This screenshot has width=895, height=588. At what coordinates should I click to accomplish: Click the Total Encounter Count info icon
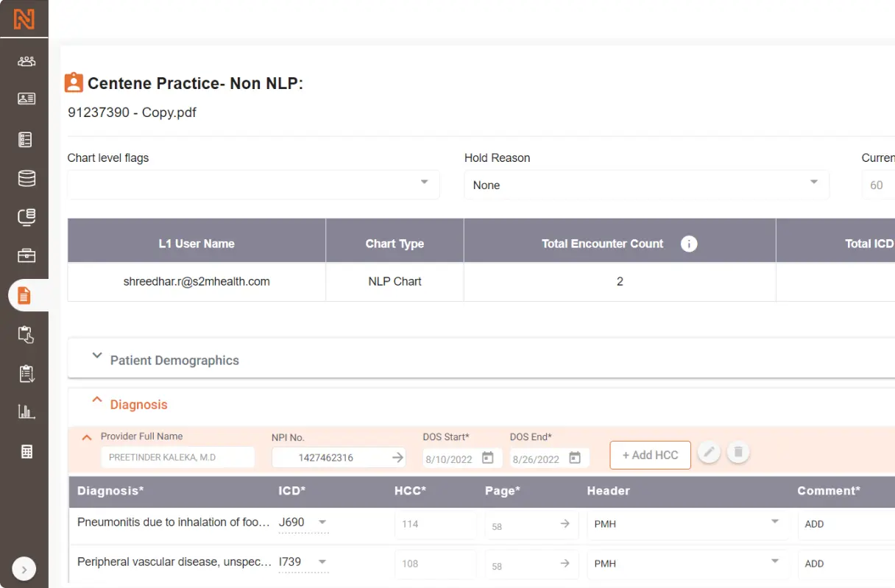[689, 244]
